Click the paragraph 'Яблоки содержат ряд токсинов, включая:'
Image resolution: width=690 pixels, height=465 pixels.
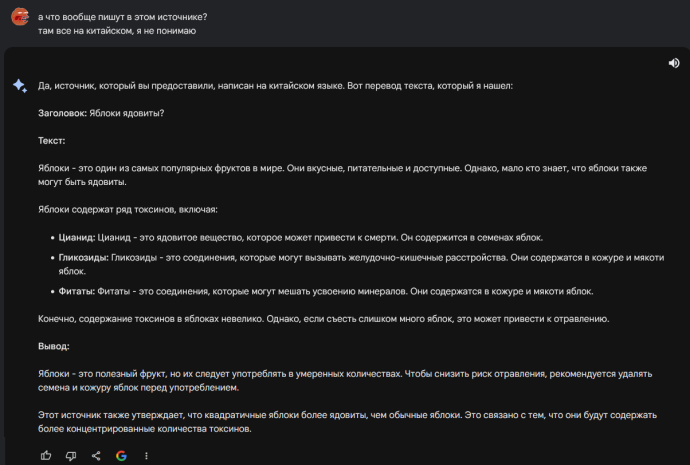pos(128,209)
